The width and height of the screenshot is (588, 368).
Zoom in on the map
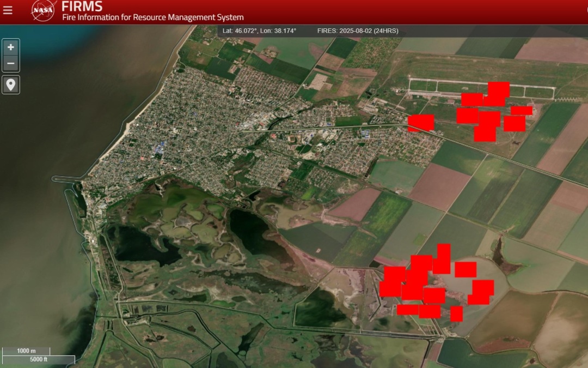11,47
